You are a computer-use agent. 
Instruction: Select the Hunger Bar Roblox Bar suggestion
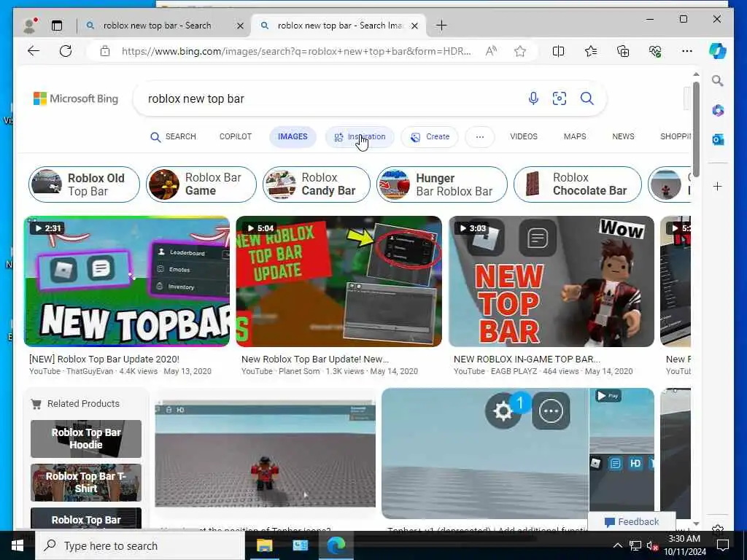coord(442,184)
